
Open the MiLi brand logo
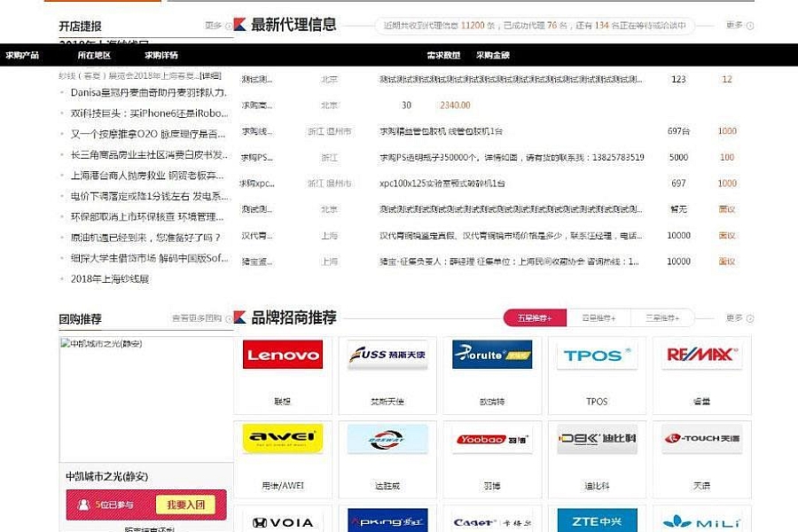pyautogui.click(x=702, y=520)
